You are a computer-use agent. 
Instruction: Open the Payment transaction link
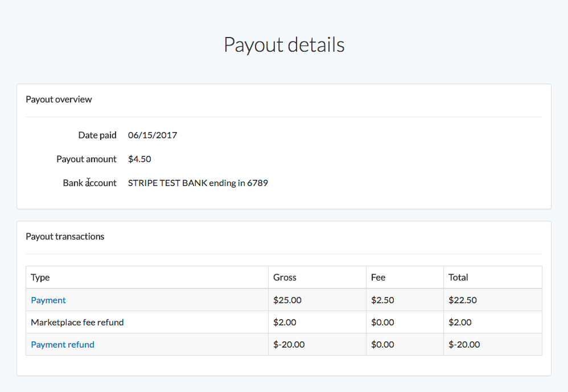(x=48, y=300)
